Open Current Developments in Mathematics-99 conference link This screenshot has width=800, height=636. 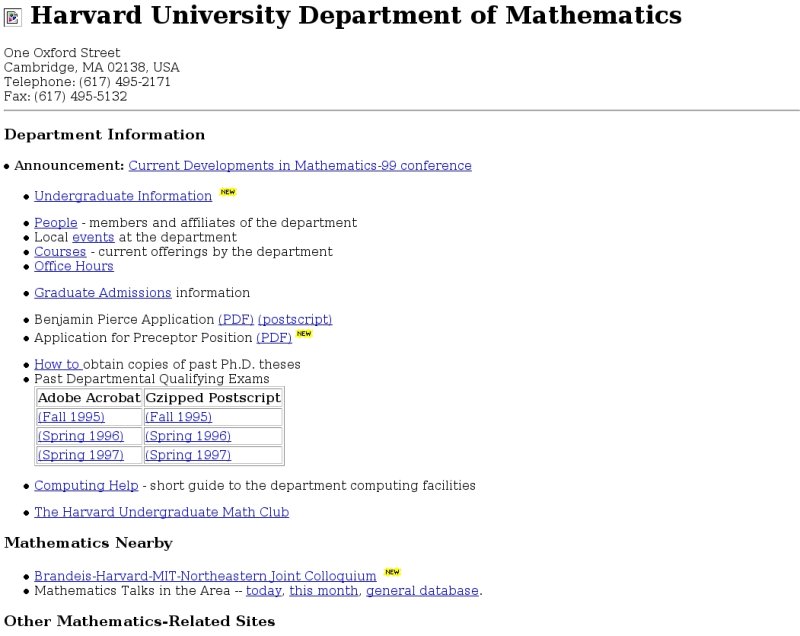pos(300,166)
